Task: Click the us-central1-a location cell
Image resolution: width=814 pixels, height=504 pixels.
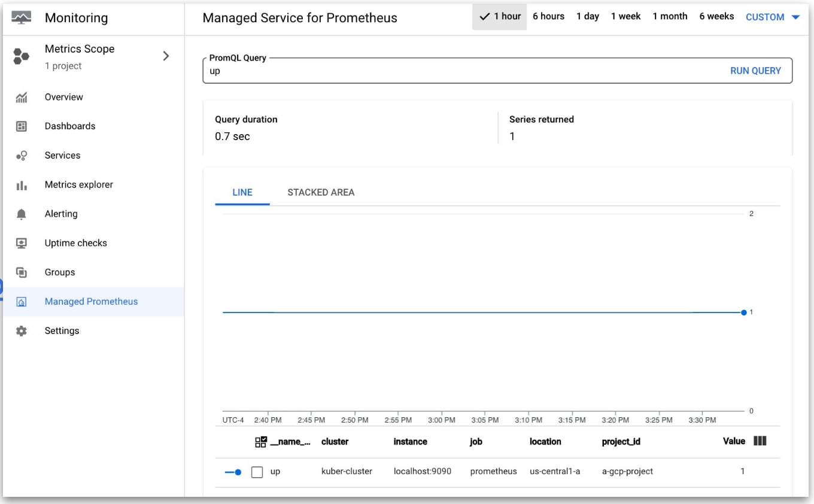Action: click(555, 472)
